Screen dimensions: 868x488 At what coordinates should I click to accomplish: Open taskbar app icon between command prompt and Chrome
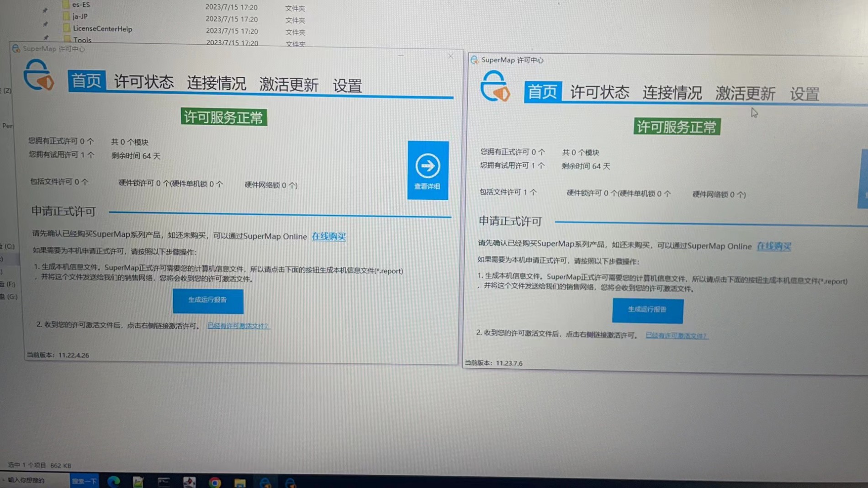tap(189, 482)
